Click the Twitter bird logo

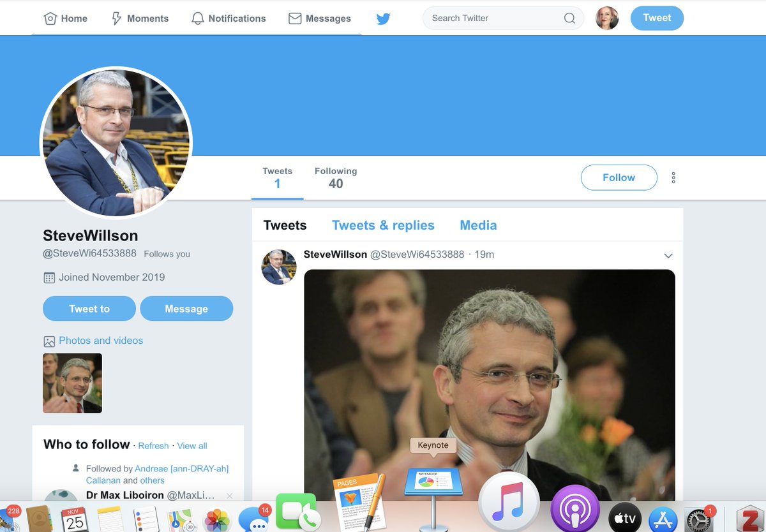pos(383,18)
